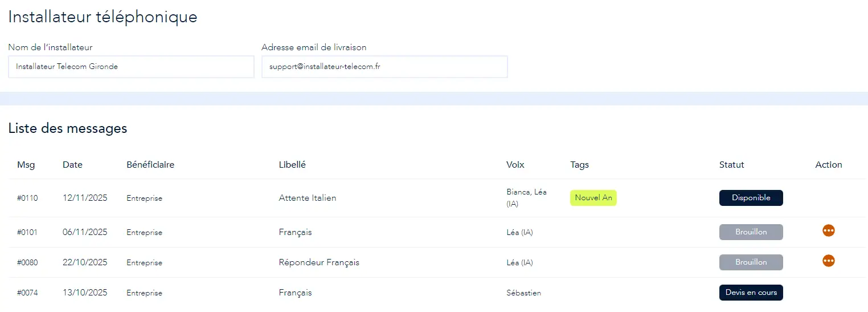Click the Disponible status badge
Screen dimensions: 868x312
[x=751, y=198]
